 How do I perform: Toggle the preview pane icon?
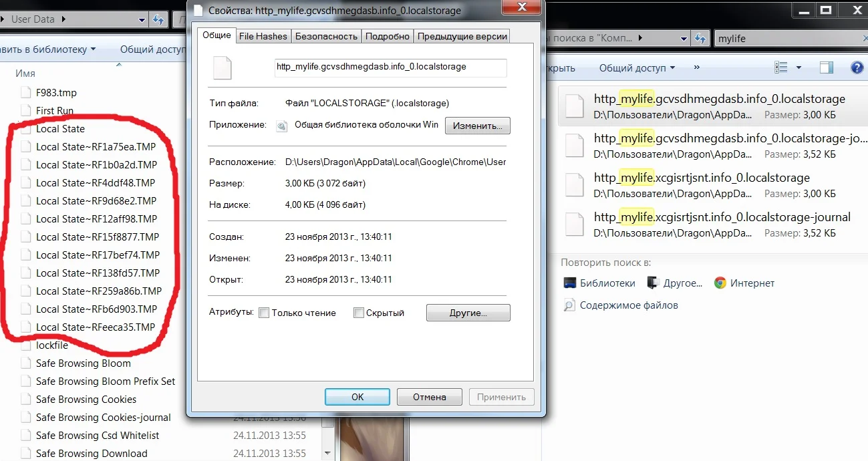827,67
